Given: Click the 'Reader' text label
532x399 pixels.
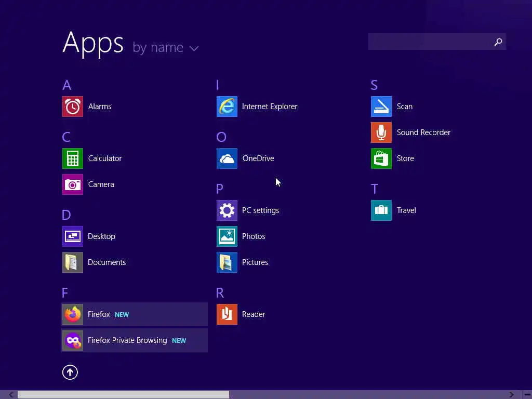Looking at the screenshot, I should coord(254,314).
